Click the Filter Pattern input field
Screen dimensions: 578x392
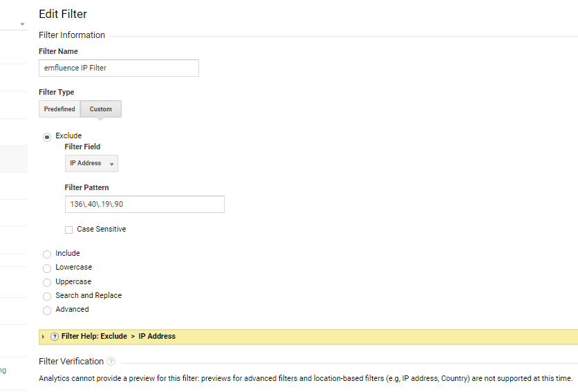[144, 205]
